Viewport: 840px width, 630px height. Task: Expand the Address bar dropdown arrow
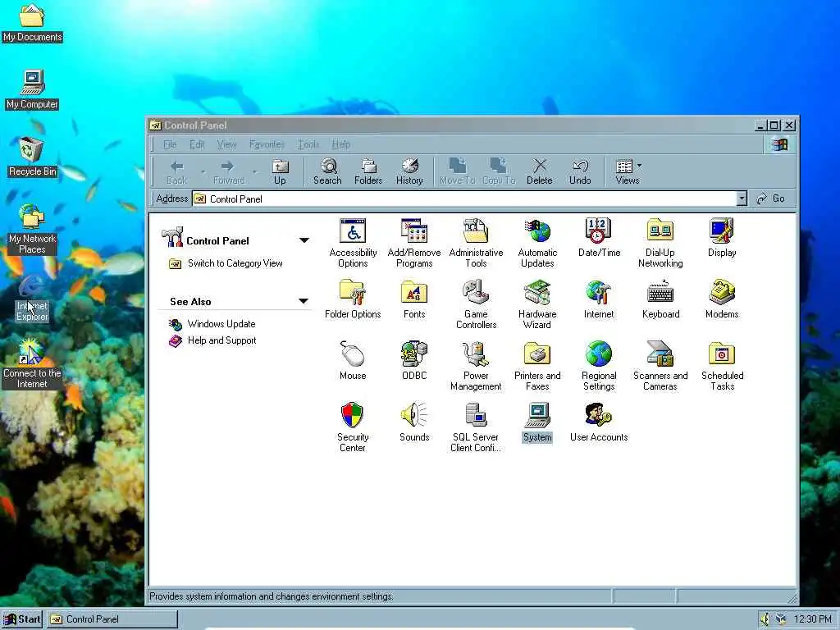coord(742,199)
